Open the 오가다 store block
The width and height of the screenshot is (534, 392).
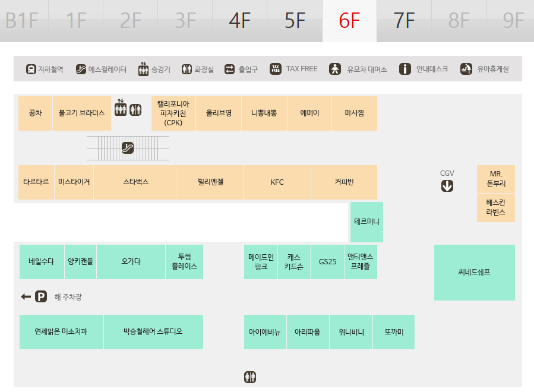click(x=131, y=262)
